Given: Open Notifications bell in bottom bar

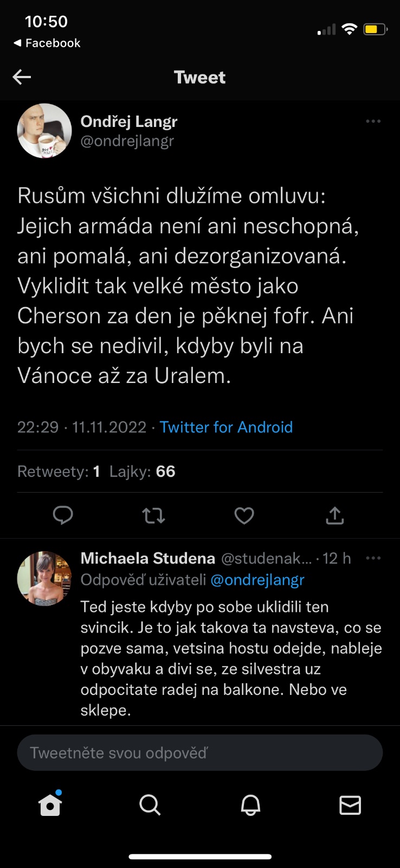Looking at the screenshot, I should pos(250,805).
